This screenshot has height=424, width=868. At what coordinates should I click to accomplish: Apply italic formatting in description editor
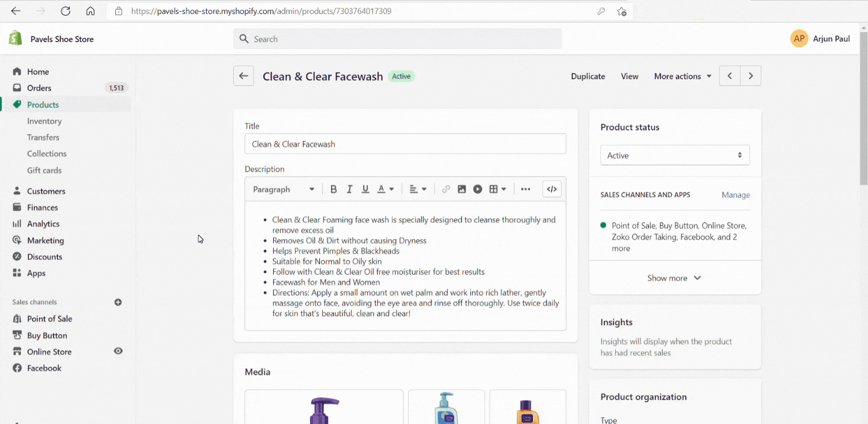349,190
